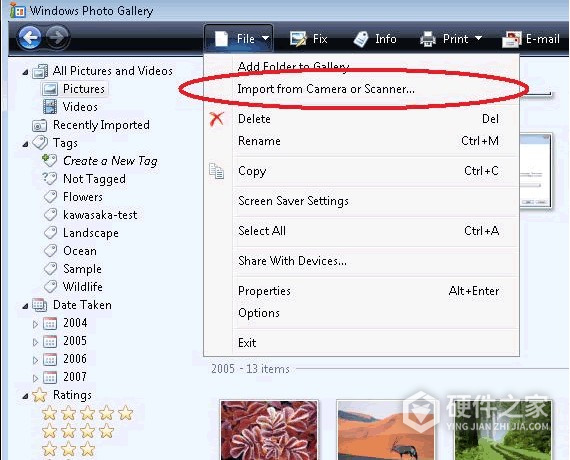The height and width of the screenshot is (460, 570).
Task: Open the Info tag icon
Action: point(361,39)
